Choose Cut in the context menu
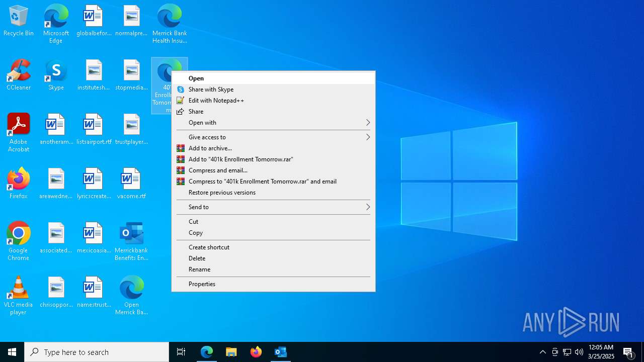Screen dimensions: 644x362 click(x=273, y=222)
